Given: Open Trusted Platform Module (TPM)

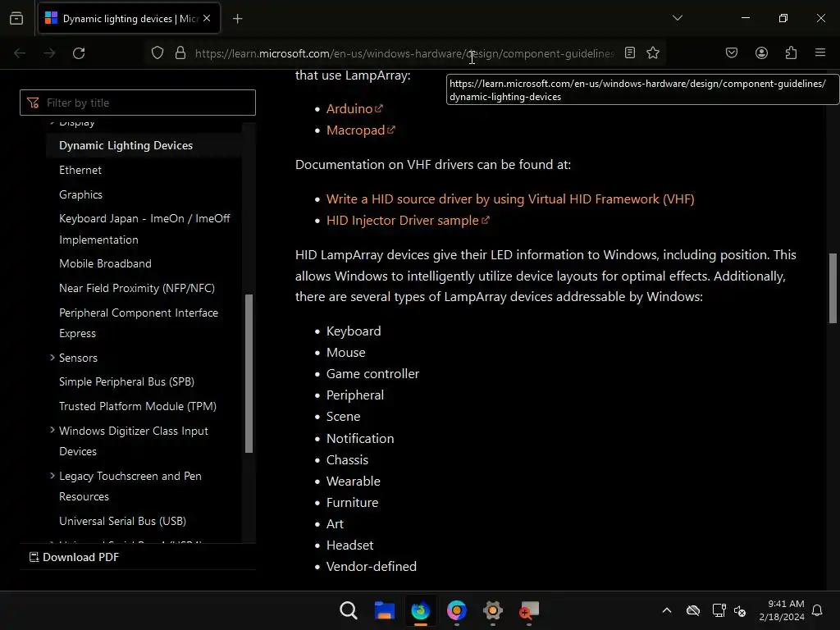Looking at the screenshot, I should tap(138, 407).
